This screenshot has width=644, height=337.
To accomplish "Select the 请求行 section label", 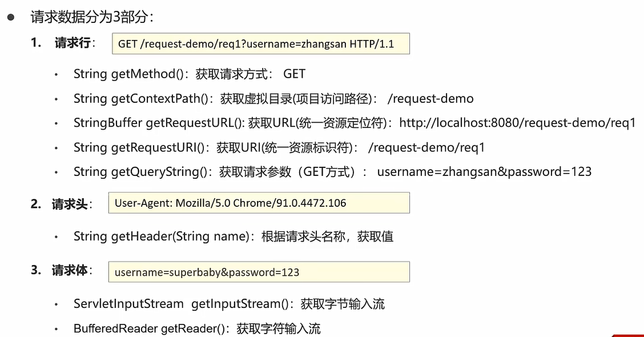I will [73, 43].
